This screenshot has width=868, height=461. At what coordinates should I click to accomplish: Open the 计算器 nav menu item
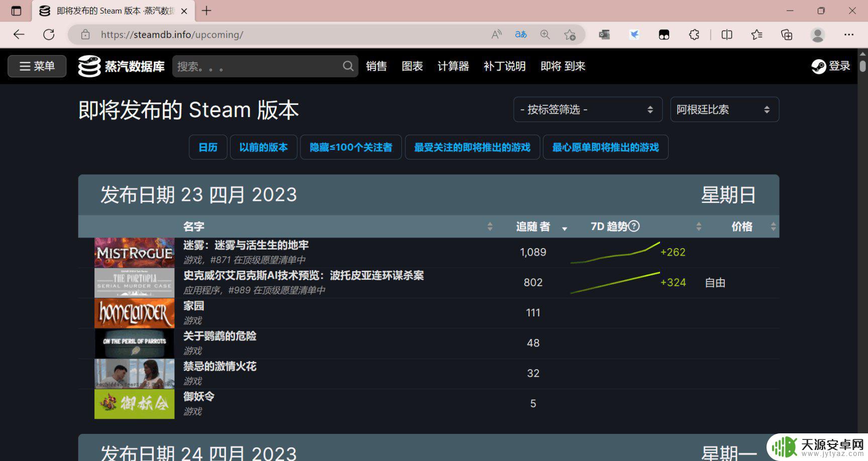(453, 66)
